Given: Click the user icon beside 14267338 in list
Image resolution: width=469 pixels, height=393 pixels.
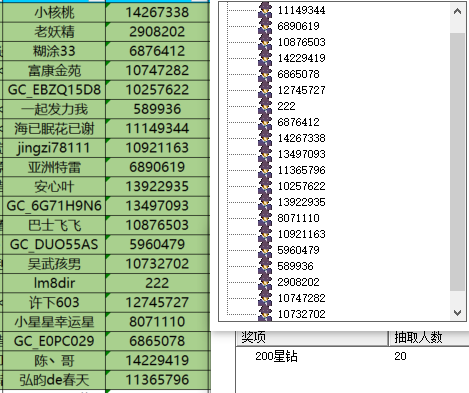Looking at the screenshot, I should [x=265, y=137].
